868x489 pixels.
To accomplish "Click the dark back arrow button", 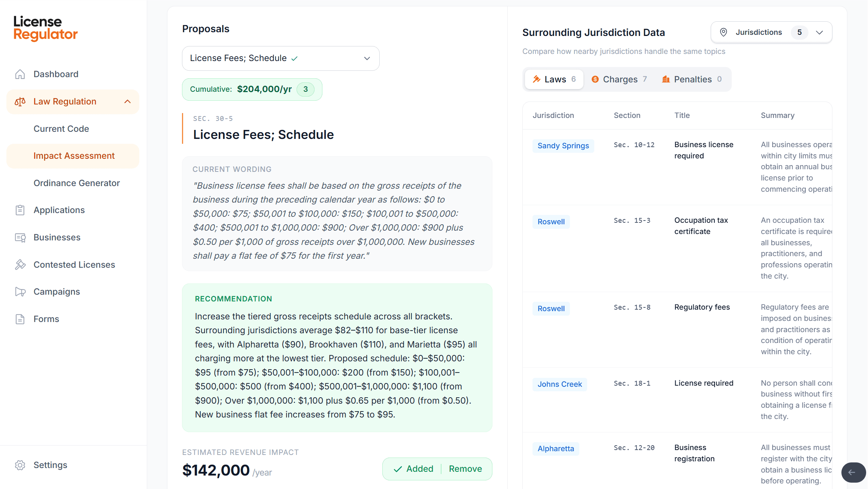I will click(853, 472).
